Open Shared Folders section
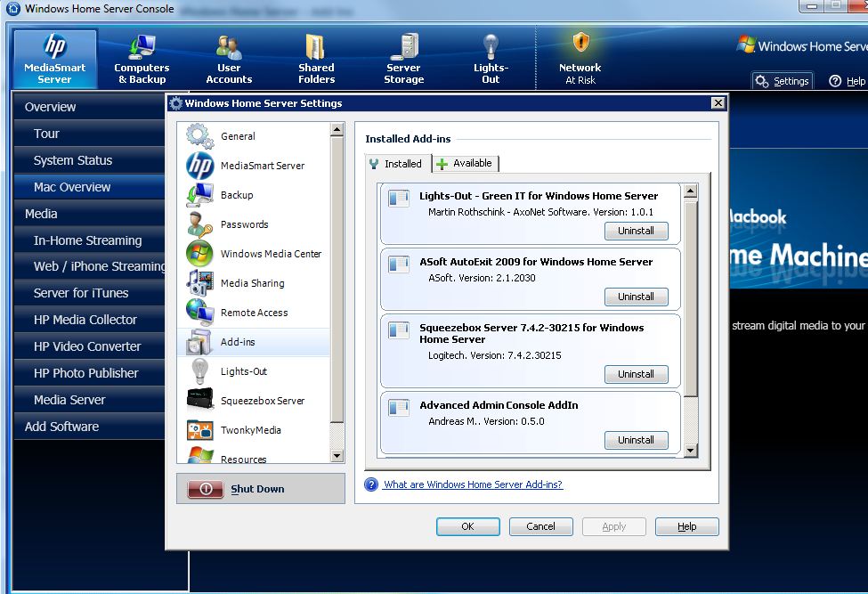 point(316,60)
